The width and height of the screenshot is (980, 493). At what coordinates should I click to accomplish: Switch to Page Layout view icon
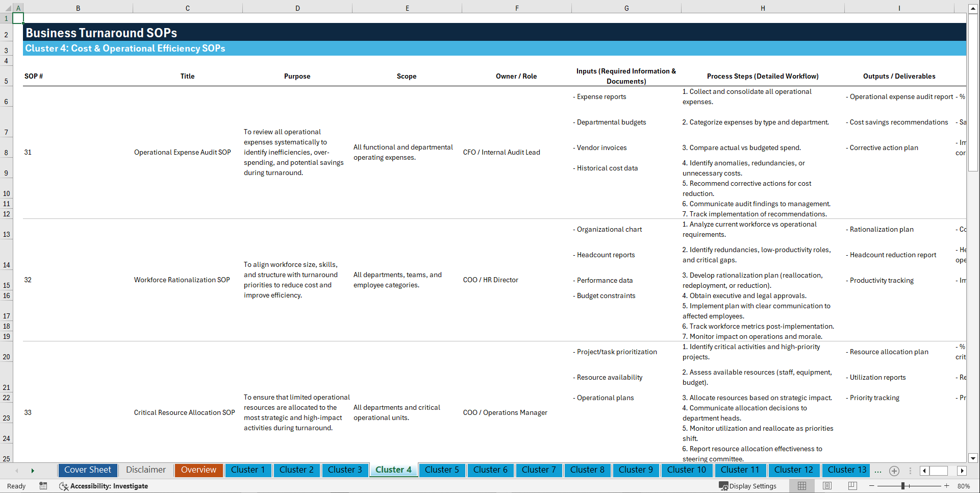pos(826,486)
